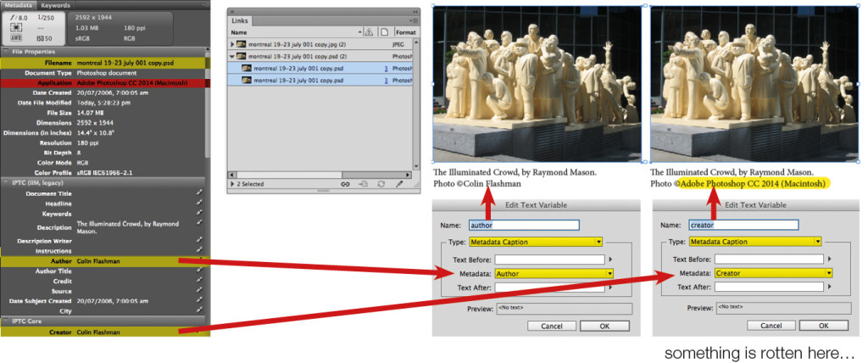Click the Name field containing author
This screenshot has width=868, height=363.
tap(524, 226)
